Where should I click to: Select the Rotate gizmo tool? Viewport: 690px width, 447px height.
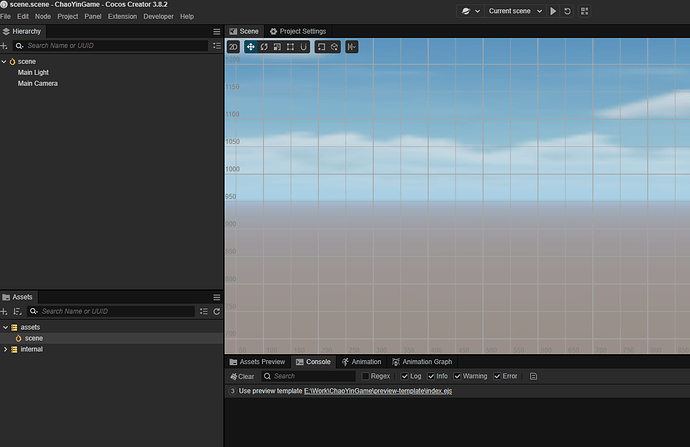click(x=264, y=47)
